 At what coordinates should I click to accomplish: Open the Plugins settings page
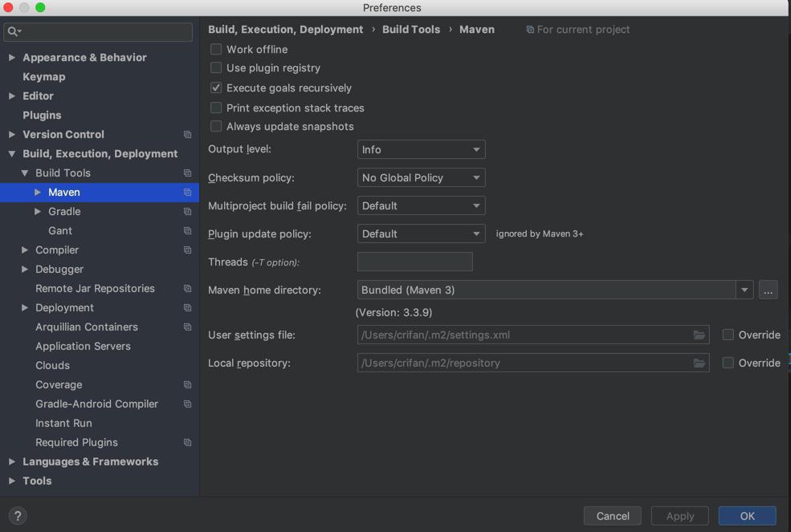[42, 116]
